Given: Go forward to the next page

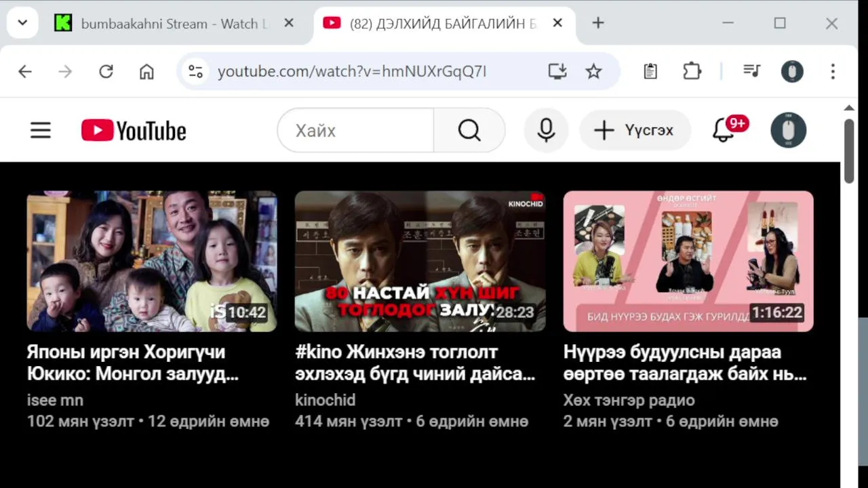Looking at the screenshot, I should (x=65, y=71).
